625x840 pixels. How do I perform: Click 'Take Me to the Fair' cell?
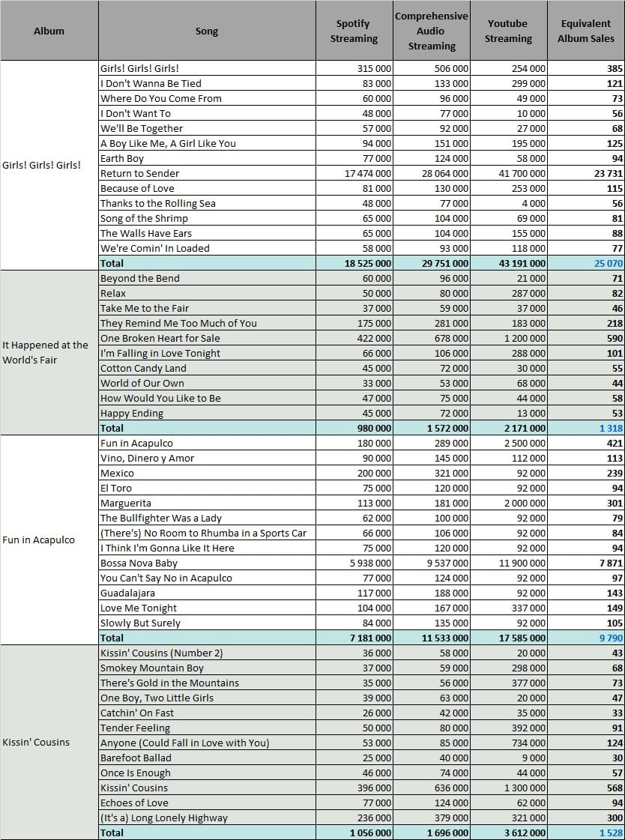pyautogui.click(x=207, y=308)
